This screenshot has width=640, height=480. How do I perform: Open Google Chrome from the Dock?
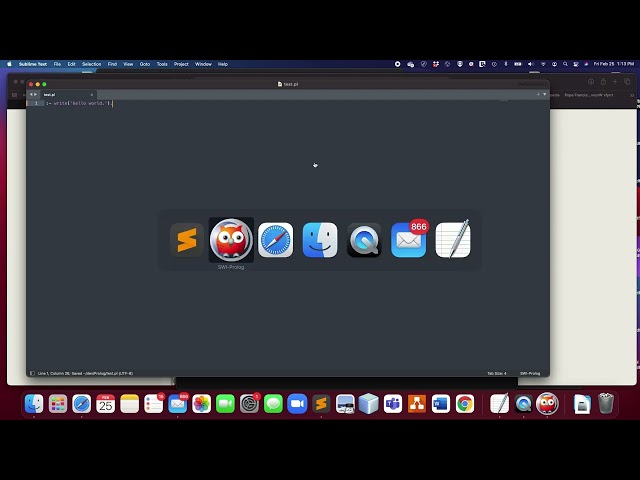click(x=465, y=404)
